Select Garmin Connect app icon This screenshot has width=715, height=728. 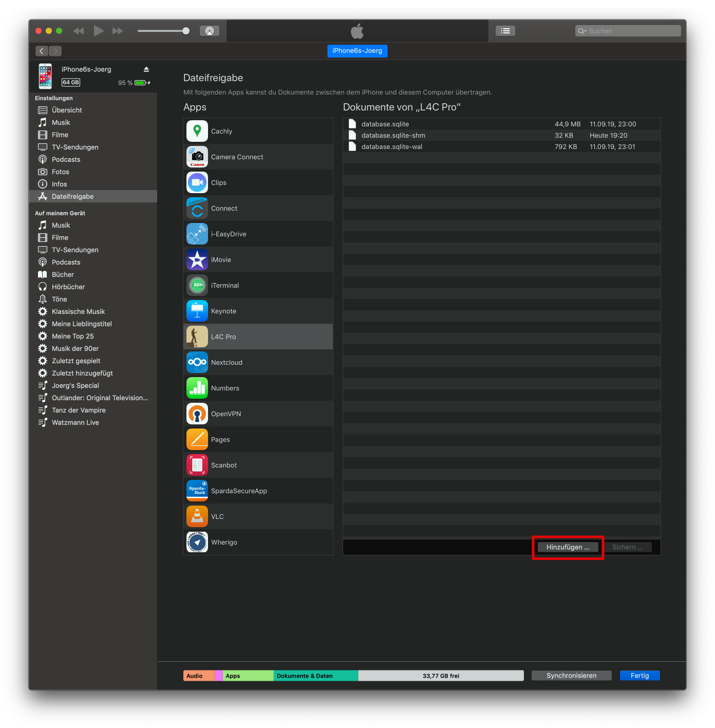tap(197, 208)
